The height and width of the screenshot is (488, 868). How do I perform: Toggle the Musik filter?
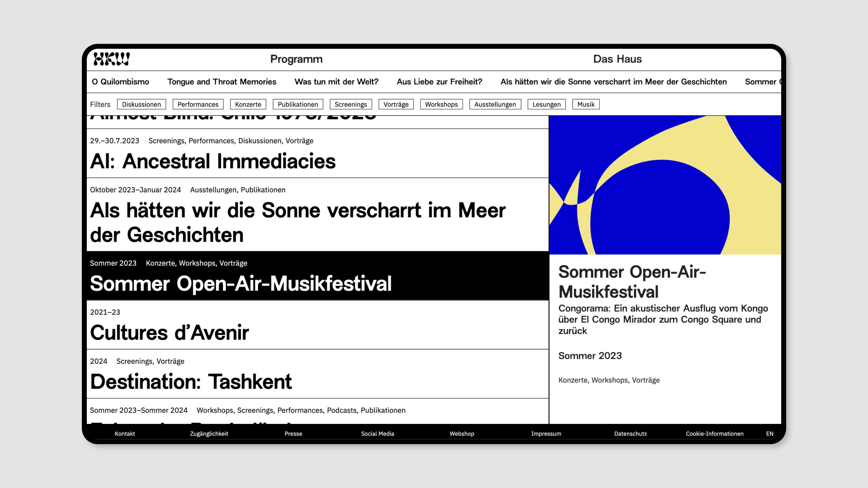point(586,104)
